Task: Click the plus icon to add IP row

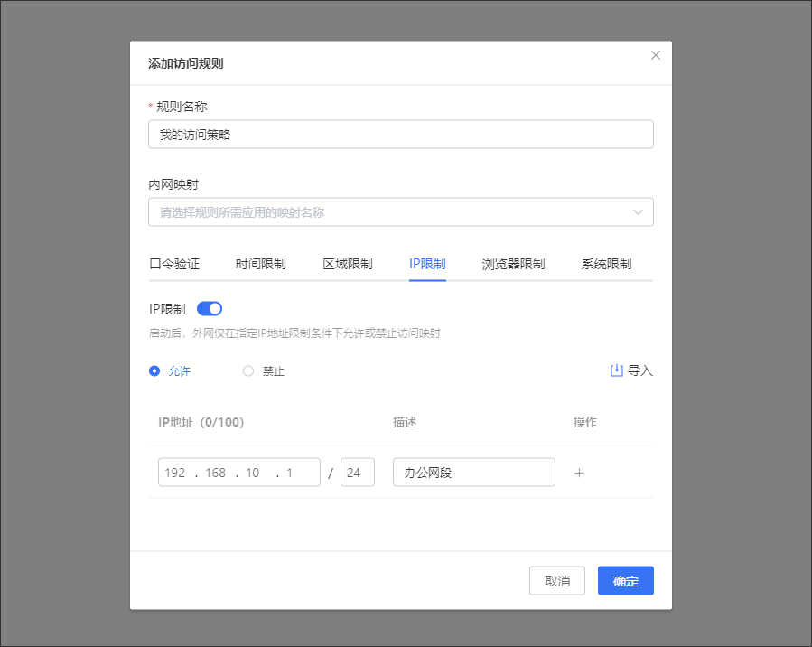Action: tap(580, 473)
